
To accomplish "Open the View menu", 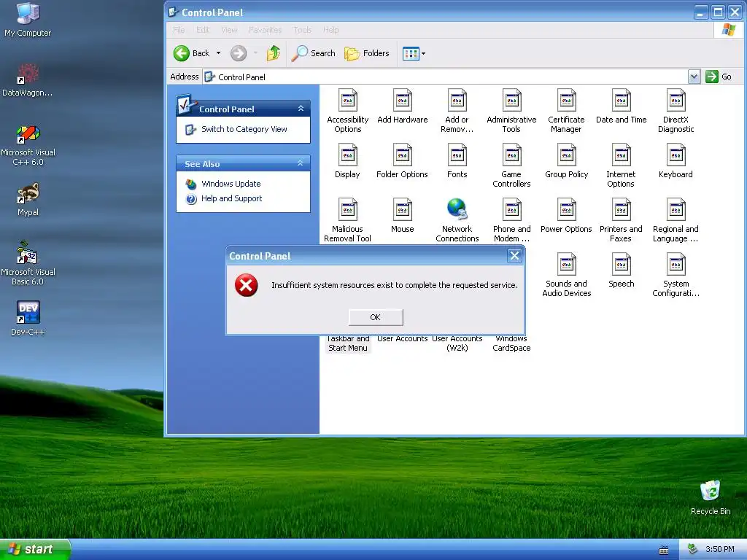I will (229, 30).
